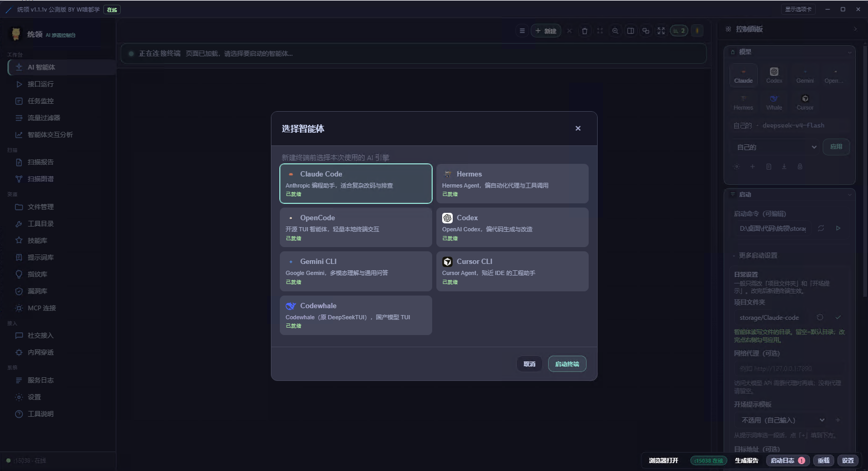Choose the Cursor CLI agent card
The height and width of the screenshot is (471, 868).
click(x=512, y=271)
